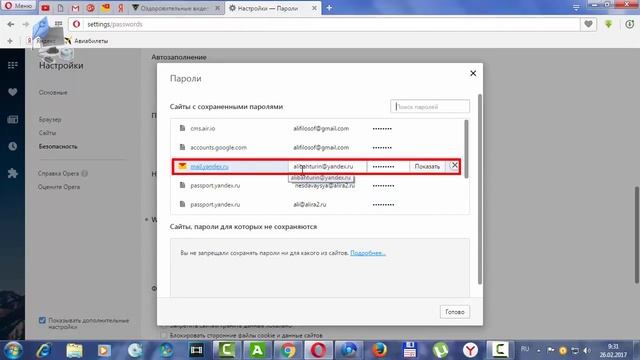Screen dimensions: 640x360
Task: Open uTorrent from taskbar
Action: 440,350
